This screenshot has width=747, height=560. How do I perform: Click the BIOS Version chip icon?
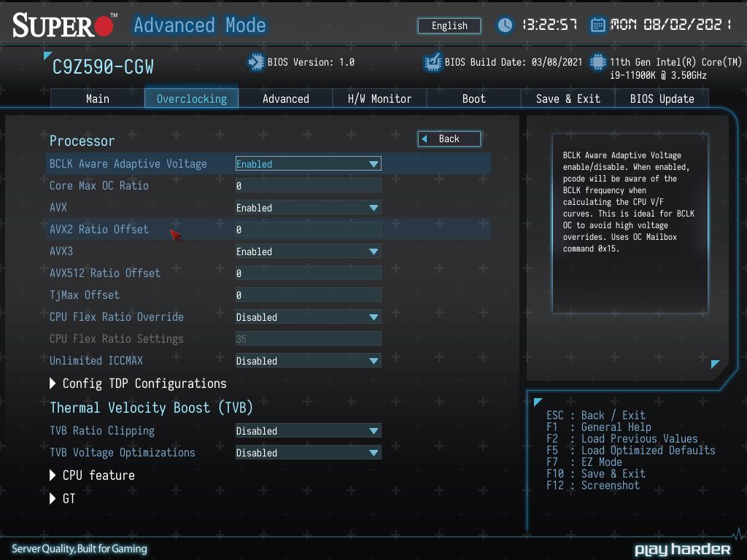(x=256, y=62)
